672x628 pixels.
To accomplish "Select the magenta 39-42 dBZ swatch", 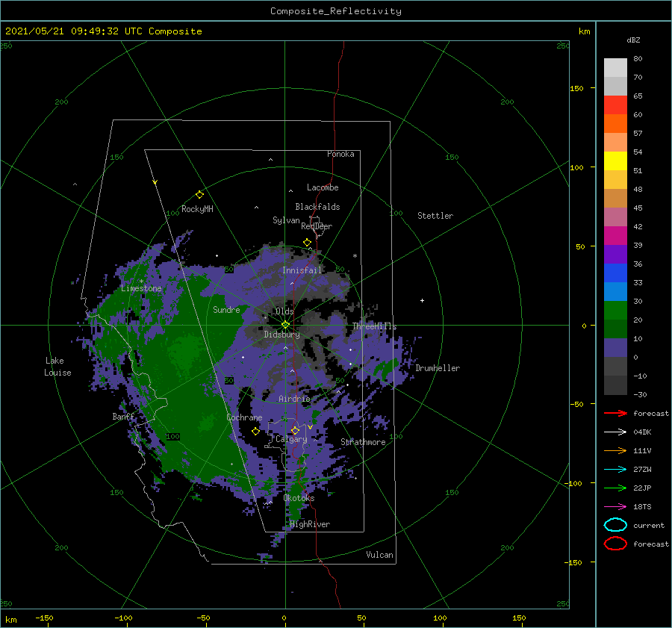I will point(615,236).
